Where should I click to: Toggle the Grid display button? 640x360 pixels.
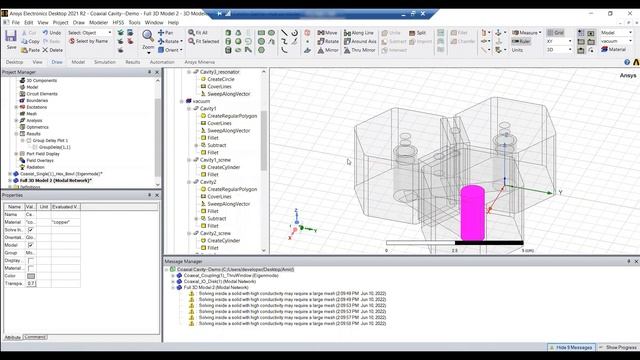[555, 33]
